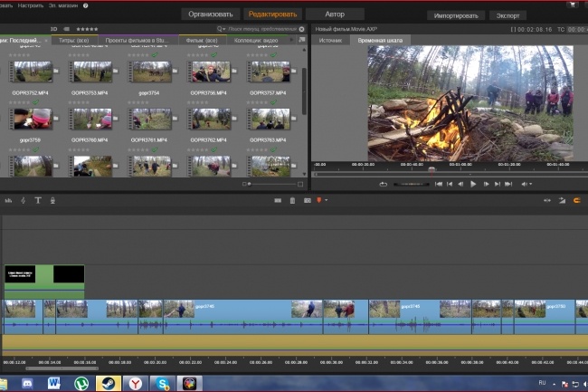Go to the next clip in preview

[x=498, y=184]
